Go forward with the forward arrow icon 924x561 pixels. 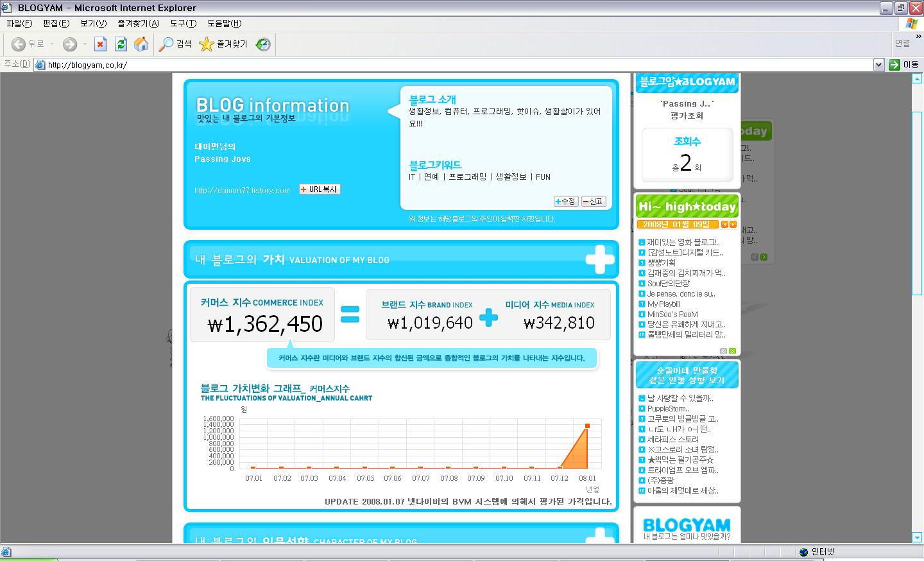(70, 44)
